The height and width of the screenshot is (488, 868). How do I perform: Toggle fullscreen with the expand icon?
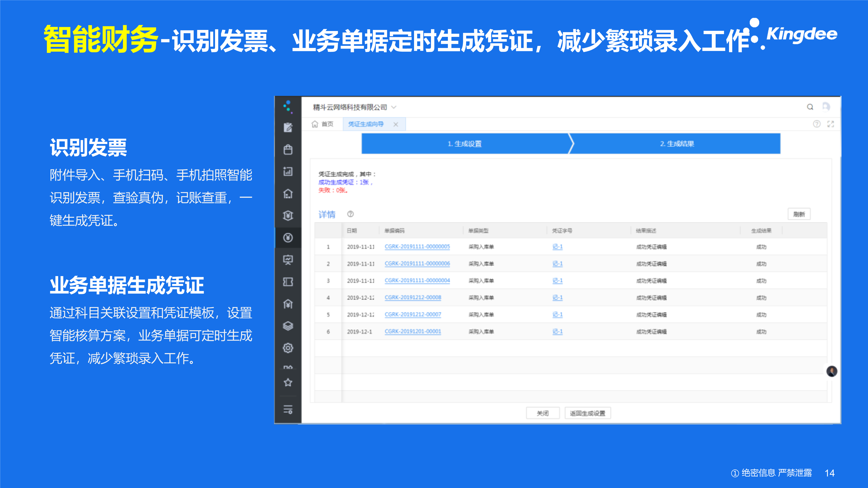click(x=831, y=124)
